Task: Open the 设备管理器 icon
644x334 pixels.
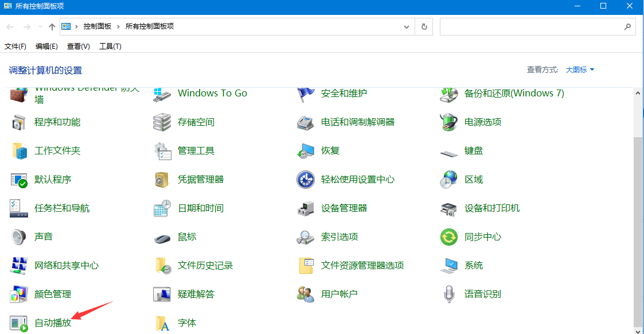Action: [x=306, y=208]
